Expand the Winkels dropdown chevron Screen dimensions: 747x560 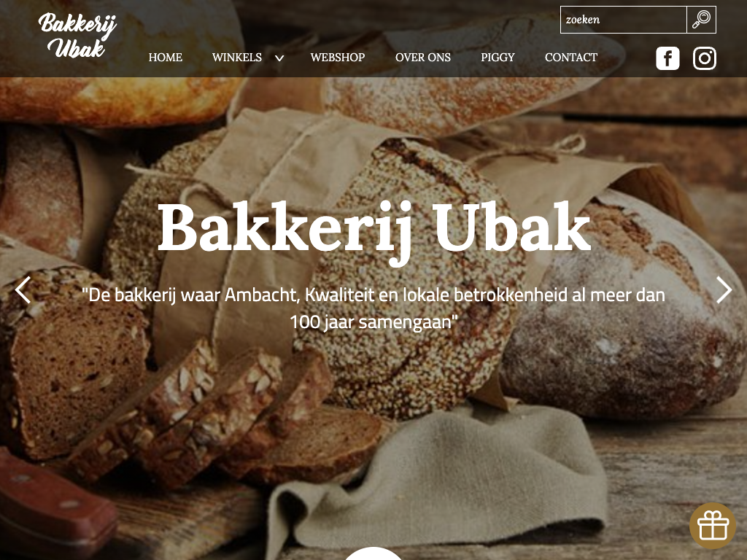tap(279, 58)
